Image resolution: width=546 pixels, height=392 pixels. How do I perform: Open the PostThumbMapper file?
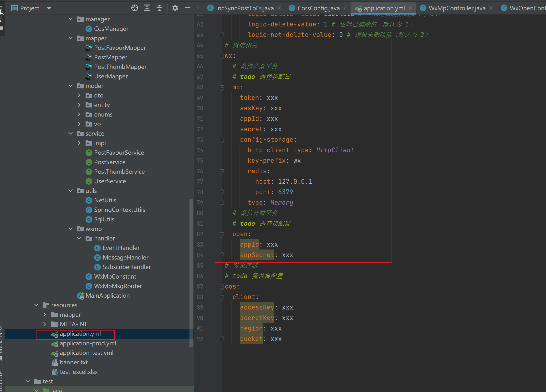(x=120, y=67)
